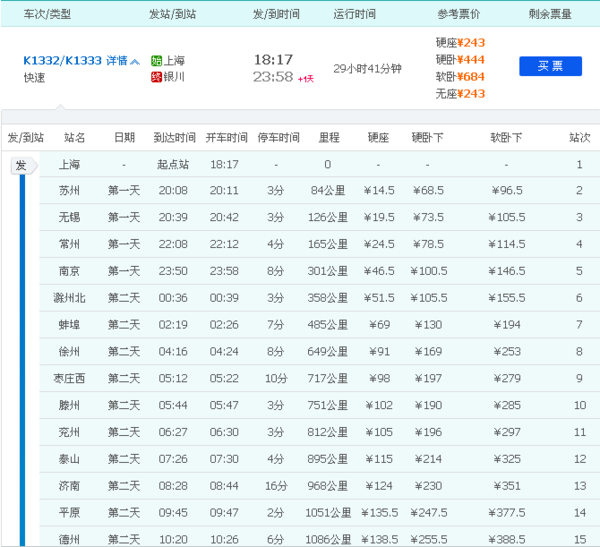
Task: Click the duration 29小时41分钟
Action: click(367, 69)
